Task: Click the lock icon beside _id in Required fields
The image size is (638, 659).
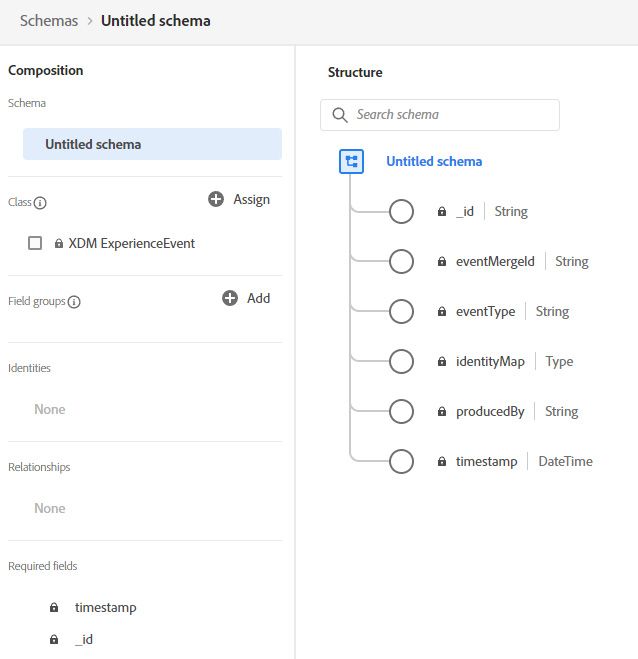Action: point(54,639)
